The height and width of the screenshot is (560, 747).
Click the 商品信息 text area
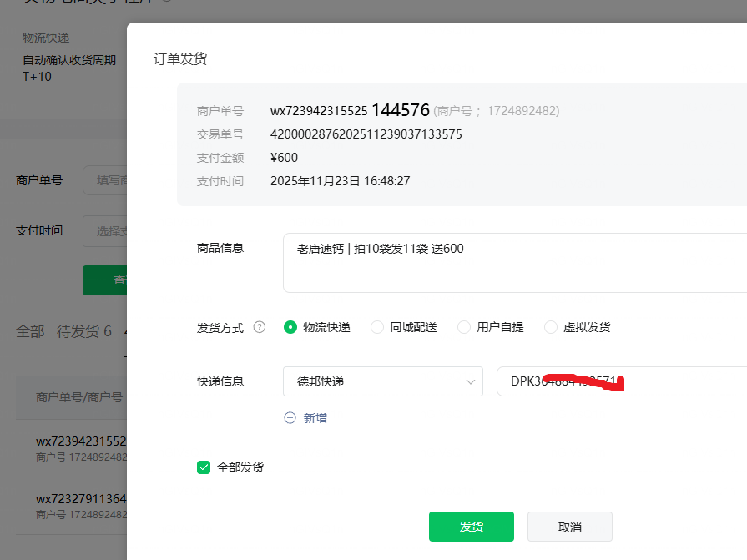(x=514, y=263)
